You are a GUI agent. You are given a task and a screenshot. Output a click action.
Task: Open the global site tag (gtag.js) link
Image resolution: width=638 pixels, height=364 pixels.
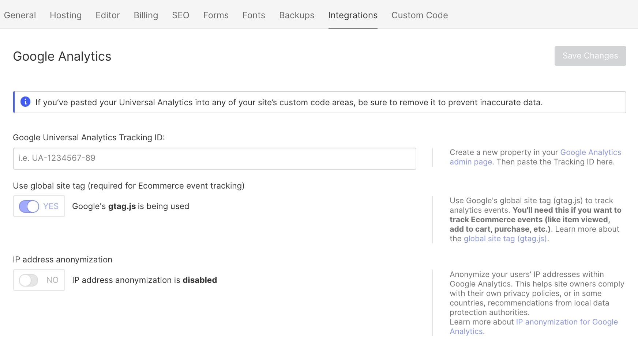pos(505,239)
